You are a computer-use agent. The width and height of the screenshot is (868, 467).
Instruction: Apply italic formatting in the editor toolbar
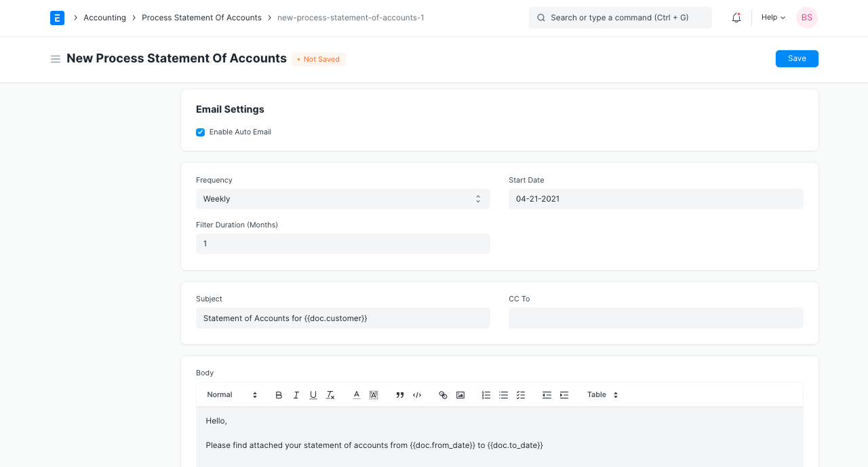[296, 394]
